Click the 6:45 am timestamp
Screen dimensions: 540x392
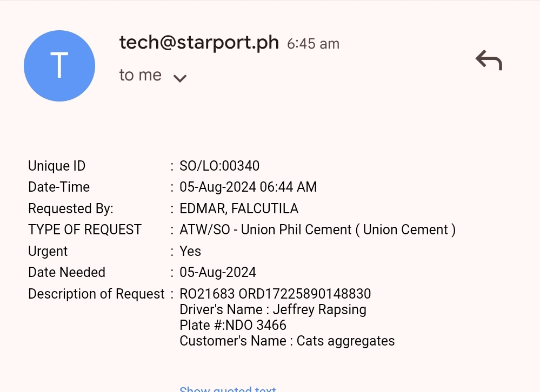pos(313,44)
